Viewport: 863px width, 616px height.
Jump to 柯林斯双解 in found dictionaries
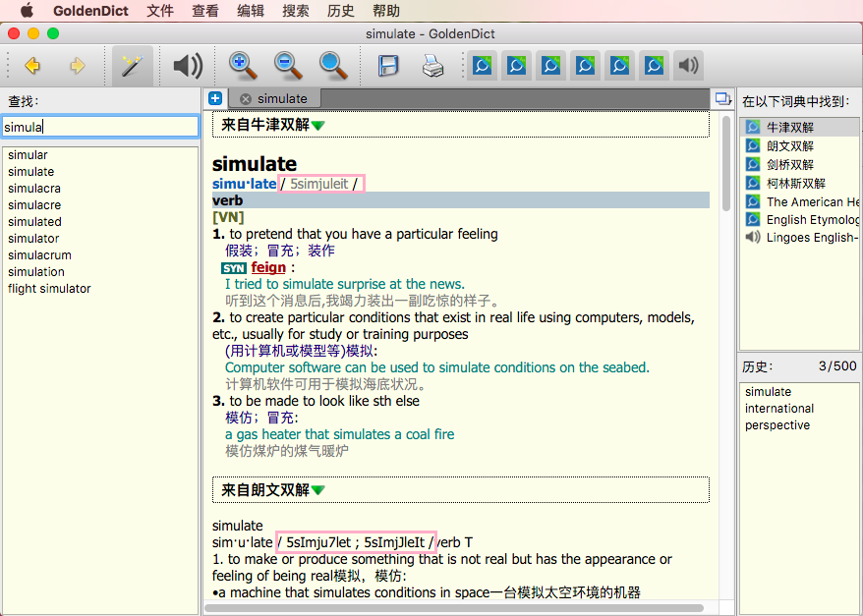[x=796, y=183]
